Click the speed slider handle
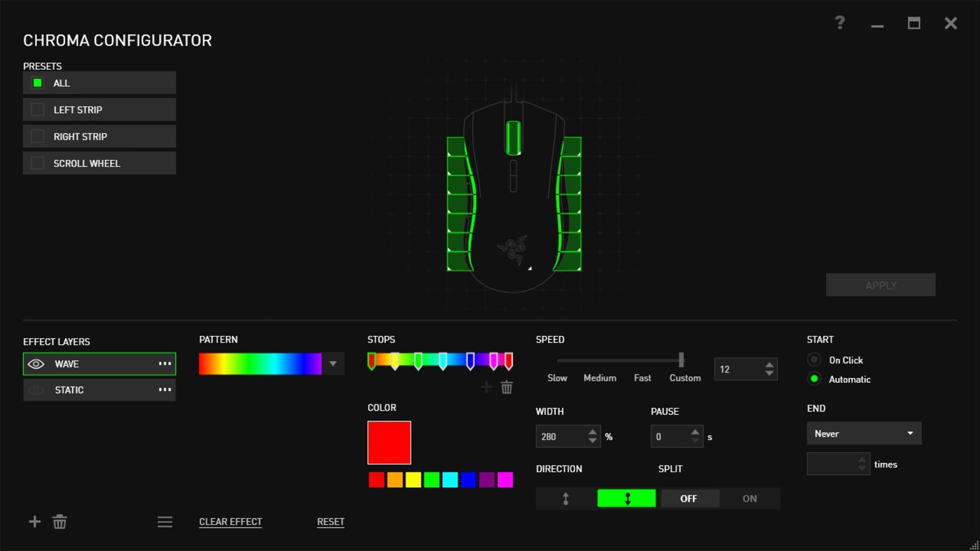980x551 pixels. click(681, 360)
